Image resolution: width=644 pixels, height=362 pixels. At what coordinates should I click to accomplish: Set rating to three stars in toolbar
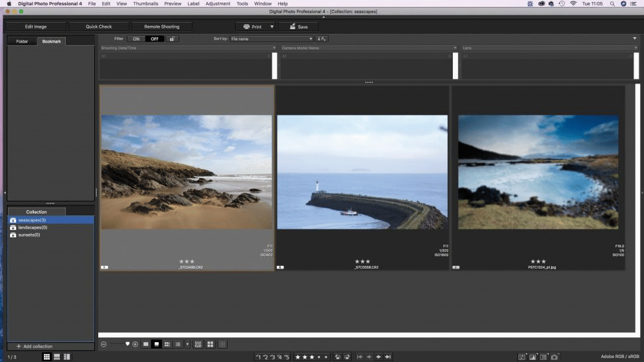pos(312,357)
